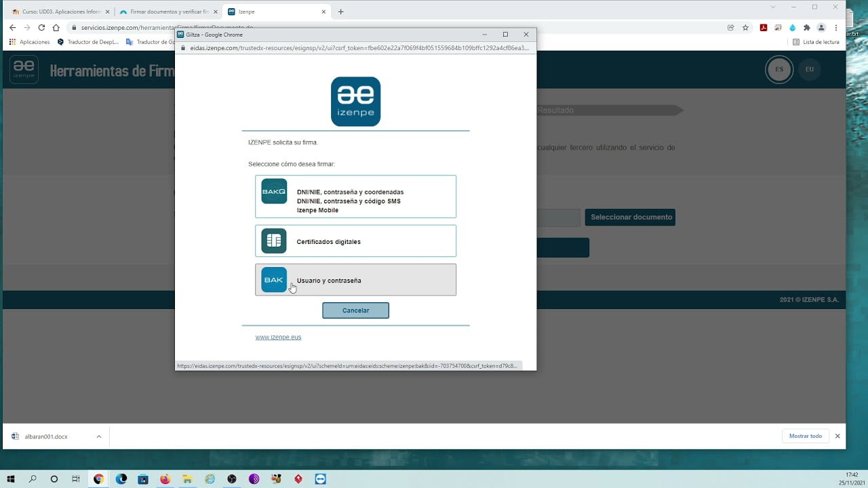Click the digital certificate chip icon
The width and height of the screenshot is (868, 488).
tap(274, 241)
